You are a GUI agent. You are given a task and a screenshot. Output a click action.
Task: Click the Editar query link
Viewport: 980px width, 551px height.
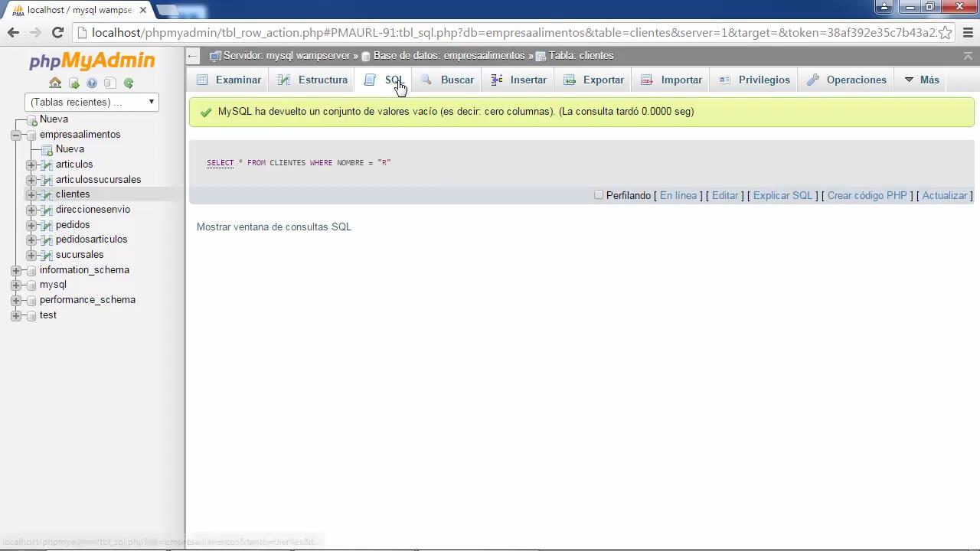725,195
